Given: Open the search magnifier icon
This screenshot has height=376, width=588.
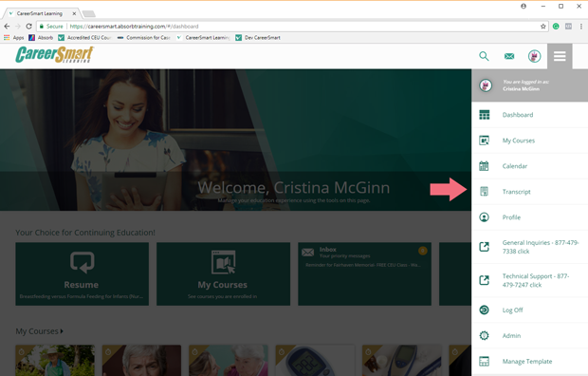Looking at the screenshot, I should click(484, 56).
